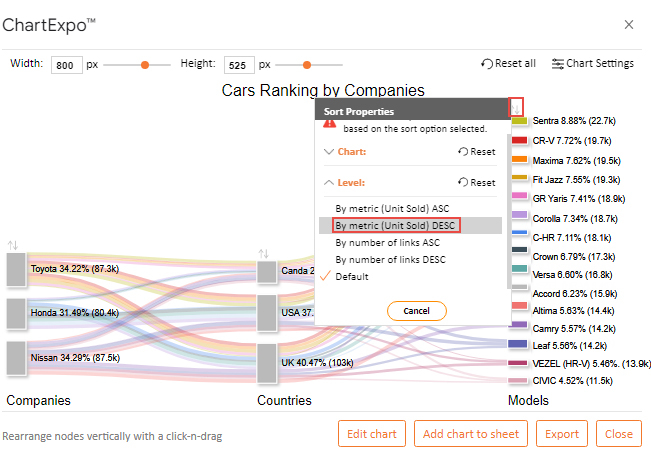Click the Height input field
Image resolution: width=651 pixels, height=464 pixels.
(x=239, y=65)
